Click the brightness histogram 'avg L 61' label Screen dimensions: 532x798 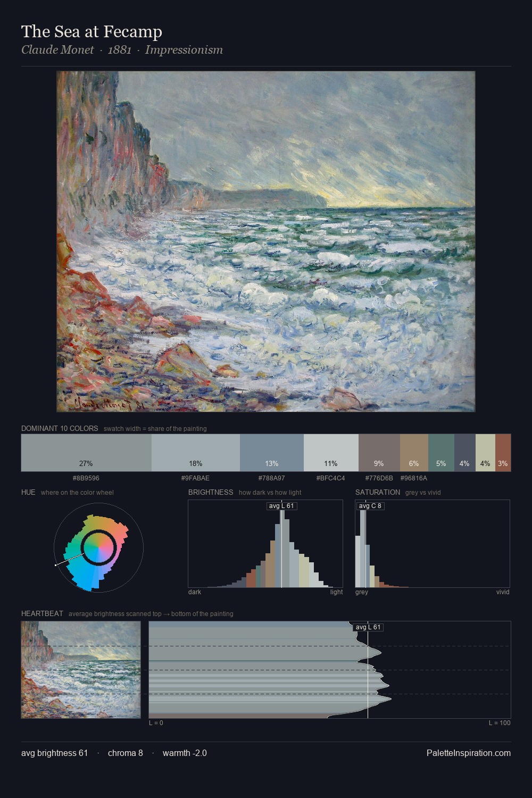pos(281,506)
